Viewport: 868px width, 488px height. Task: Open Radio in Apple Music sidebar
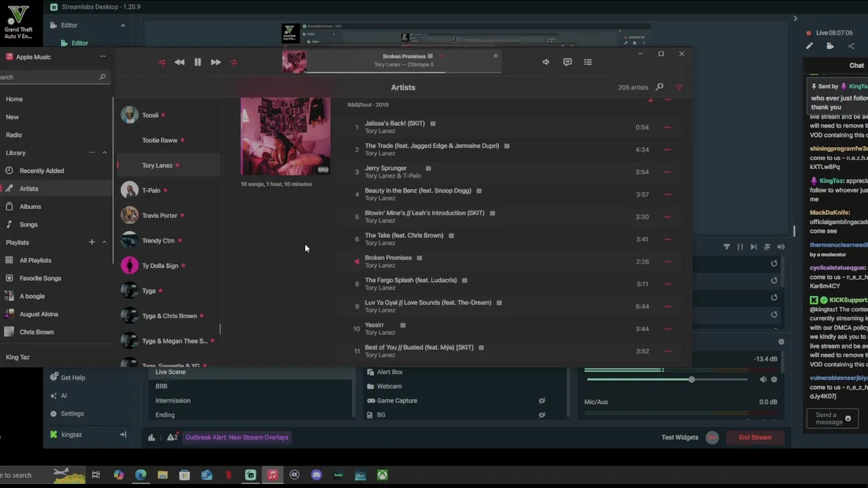[x=14, y=135]
